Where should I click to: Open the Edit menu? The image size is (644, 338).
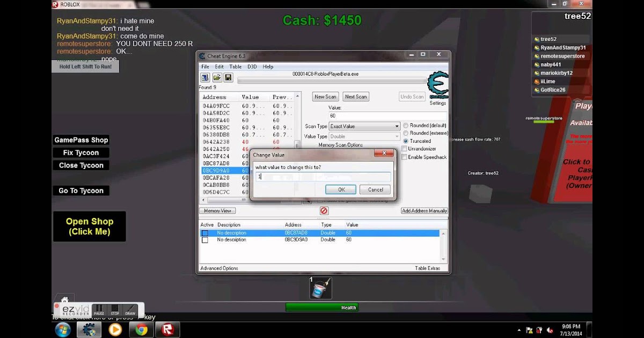(219, 67)
